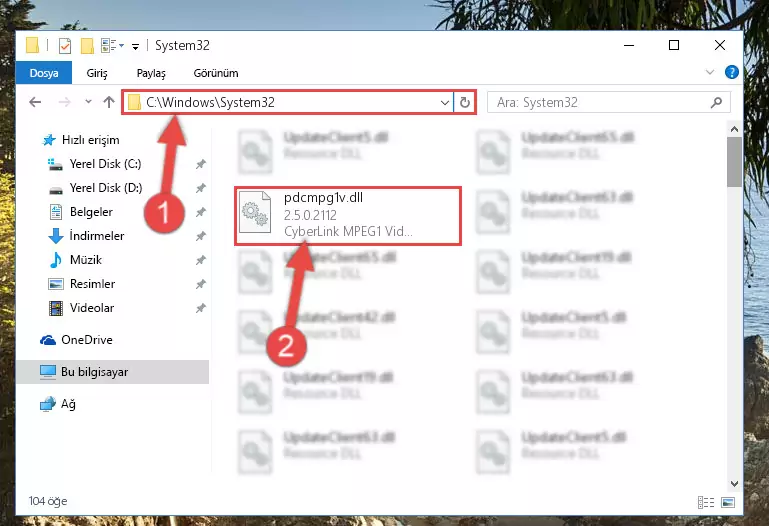Open Customize Quick Access Toolbar arrow
This screenshot has height=526, width=769.
pos(135,46)
